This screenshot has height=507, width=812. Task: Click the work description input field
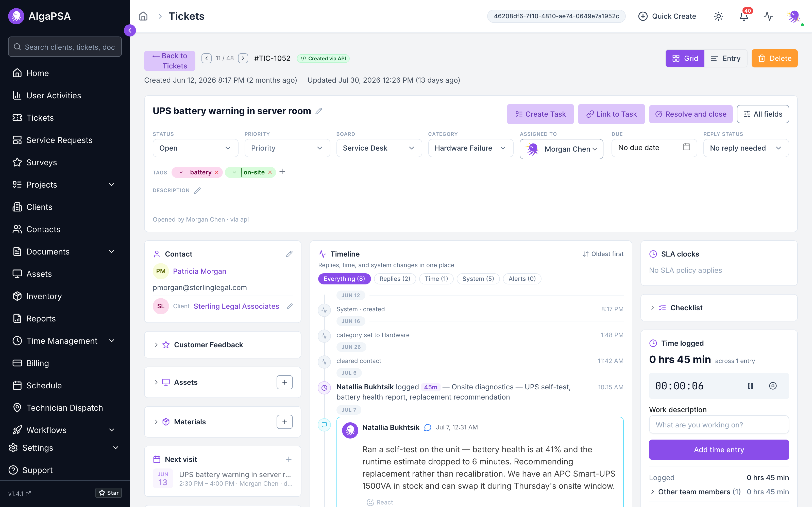719,425
